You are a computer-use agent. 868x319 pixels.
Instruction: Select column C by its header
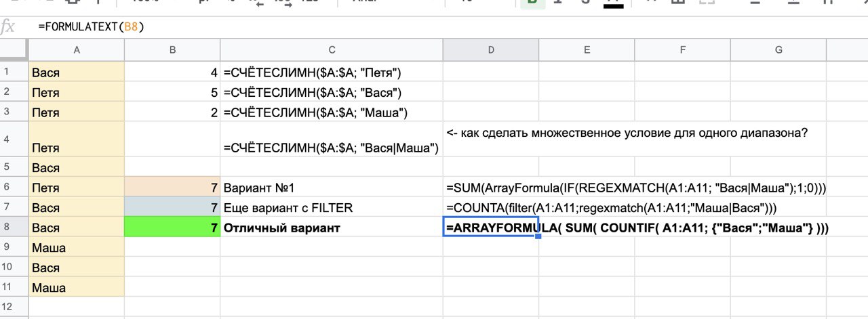pos(332,49)
